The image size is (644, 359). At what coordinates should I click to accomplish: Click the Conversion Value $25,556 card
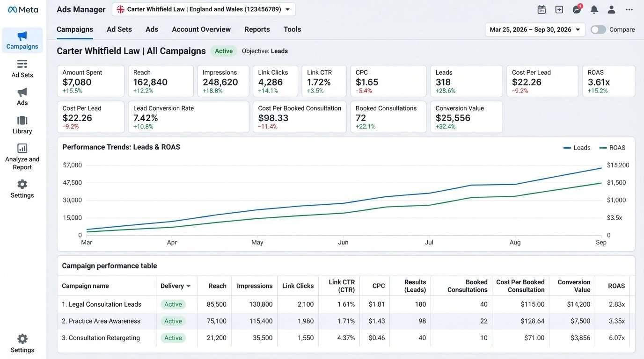point(466,117)
